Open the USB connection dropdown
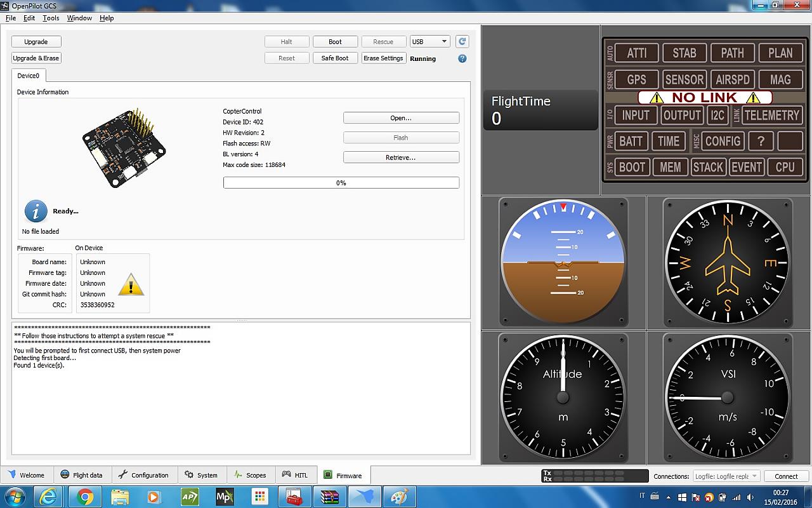The width and height of the screenshot is (812, 508). point(430,41)
